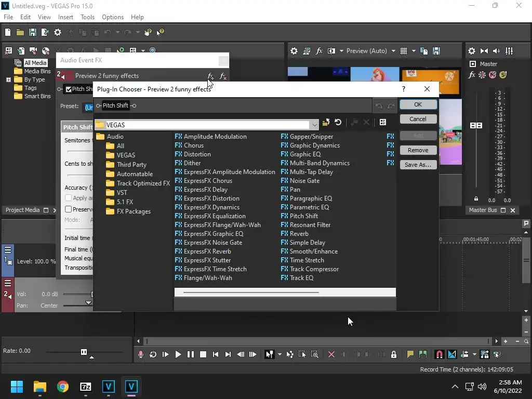Go up one folder level in Plug-In Chooser
The height and width of the screenshot is (399, 532).
[x=326, y=122]
